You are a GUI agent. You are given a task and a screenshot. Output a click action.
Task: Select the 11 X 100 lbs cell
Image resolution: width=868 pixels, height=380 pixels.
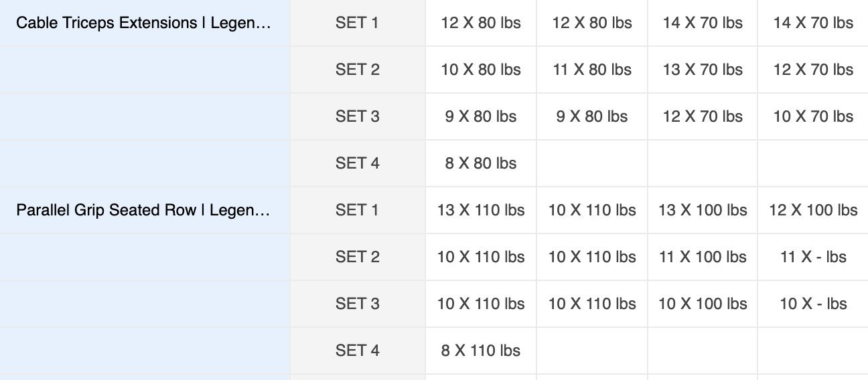(x=703, y=257)
